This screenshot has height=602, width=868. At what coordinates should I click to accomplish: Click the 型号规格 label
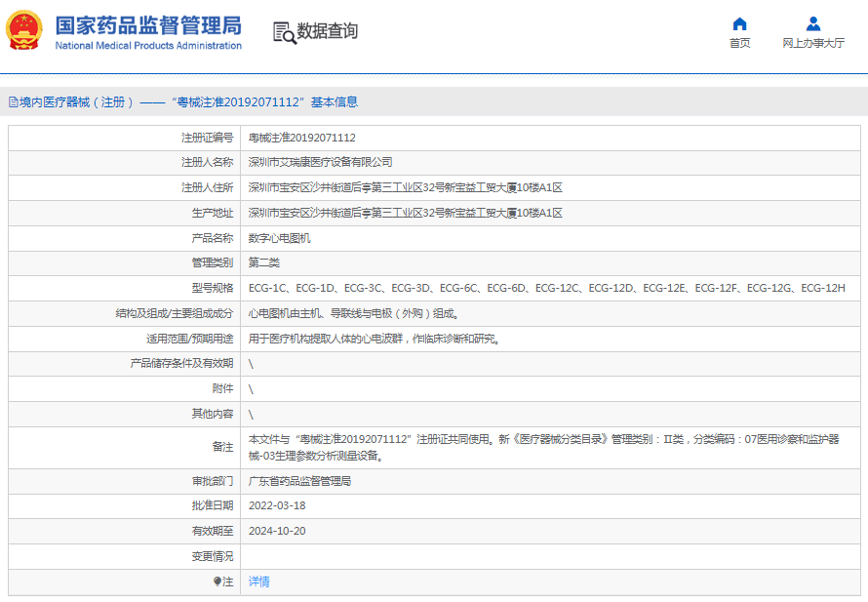(x=213, y=288)
